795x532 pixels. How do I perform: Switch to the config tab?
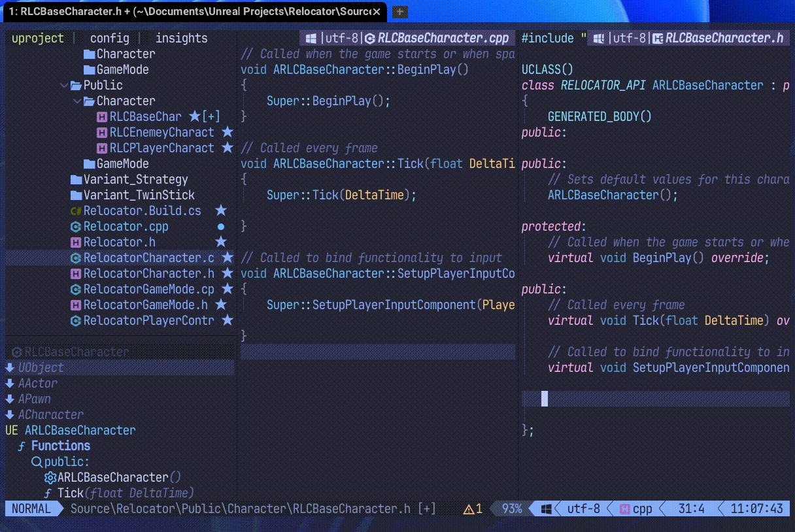coord(110,38)
